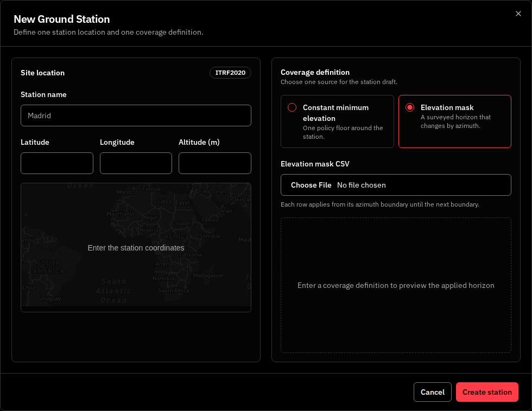Click the applied horizon preview area
The height and width of the screenshot is (411, 532).
[x=396, y=285]
